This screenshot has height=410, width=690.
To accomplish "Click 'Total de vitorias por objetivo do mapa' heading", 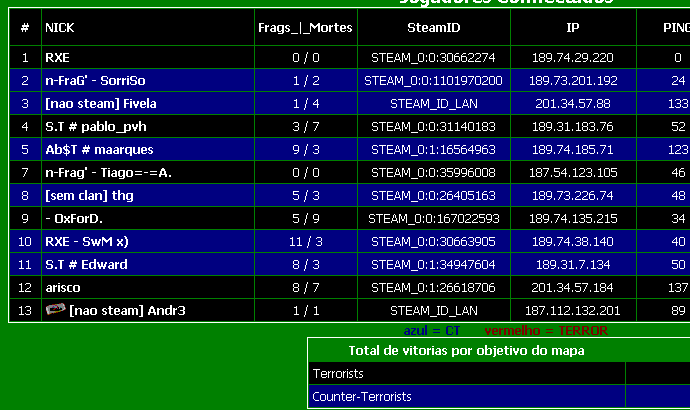I will click(466, 351).
